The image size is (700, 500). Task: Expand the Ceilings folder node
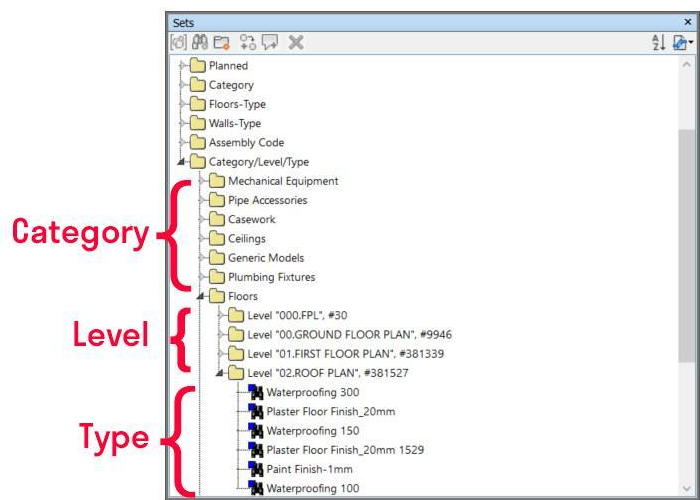[x=201, y=238]
